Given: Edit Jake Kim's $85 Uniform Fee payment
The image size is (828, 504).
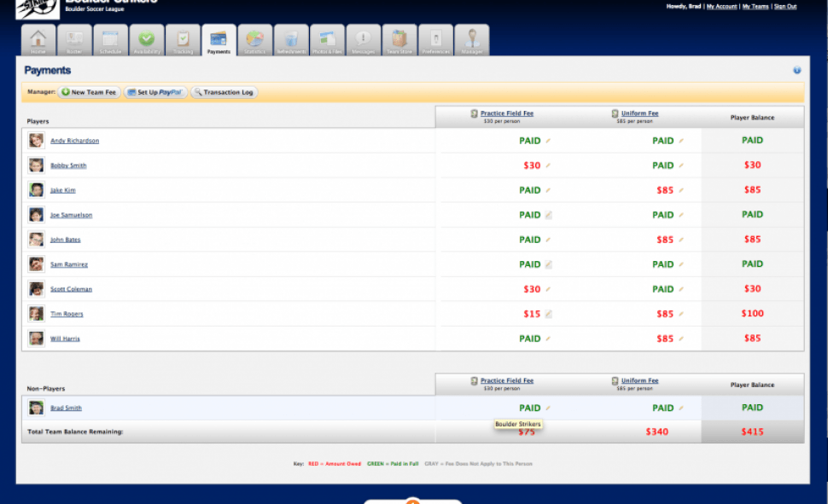Looking at the screenshot, I should click(x=679, y=189).
